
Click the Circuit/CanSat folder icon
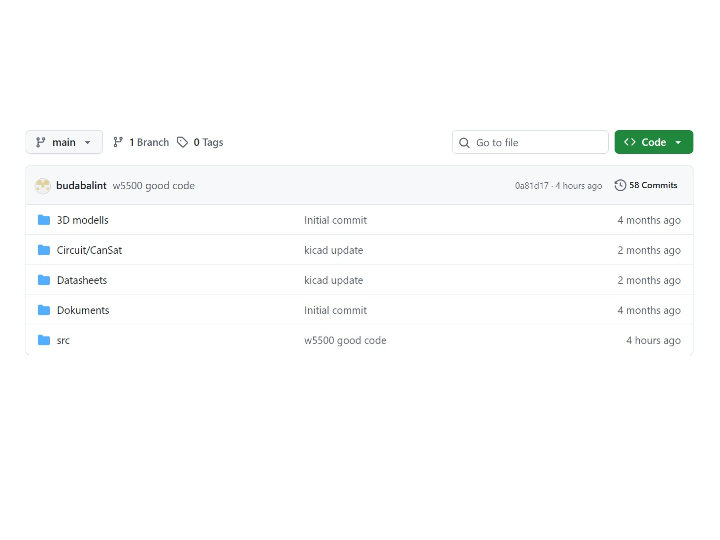[44, 250]
